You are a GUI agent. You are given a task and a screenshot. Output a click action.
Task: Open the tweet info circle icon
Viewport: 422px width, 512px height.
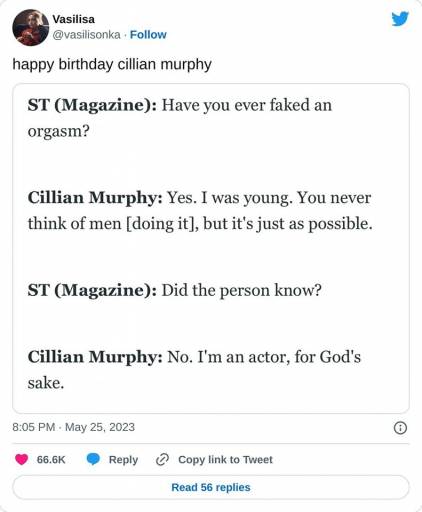pos(400,428)
